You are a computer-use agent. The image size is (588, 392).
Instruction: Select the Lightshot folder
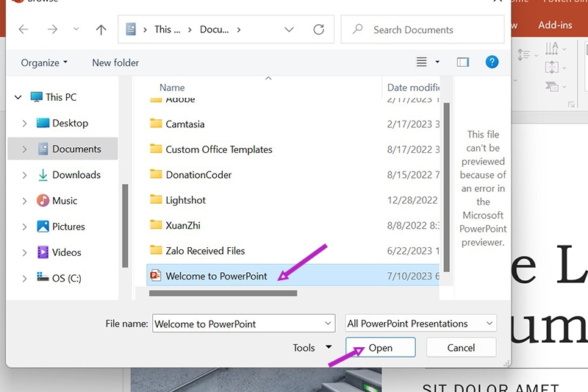(293, 200)
